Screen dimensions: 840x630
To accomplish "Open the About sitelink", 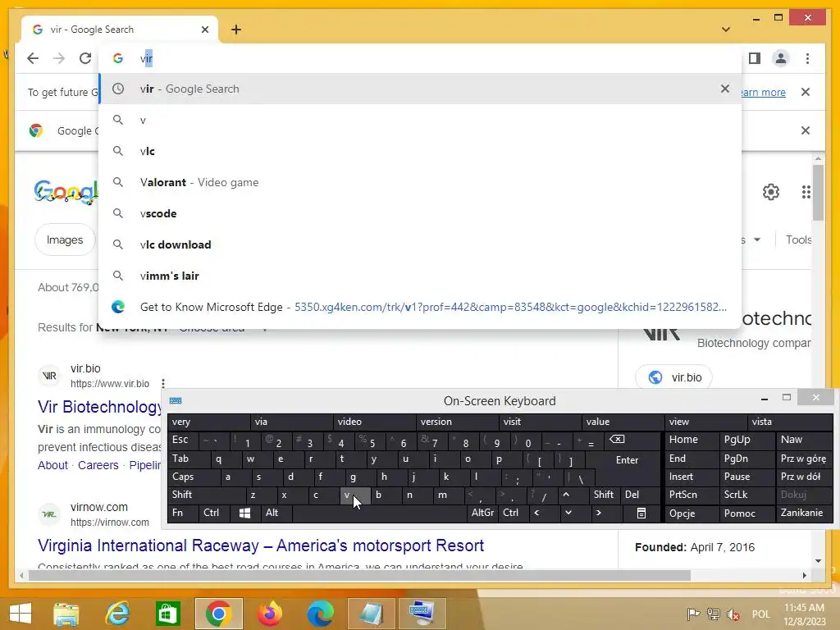I will click(x=52, y=465).
